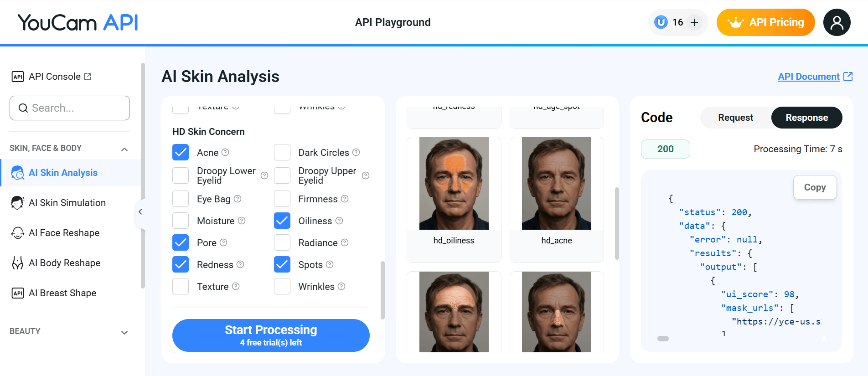Focus the sidebar Search field

coord(70,108)
